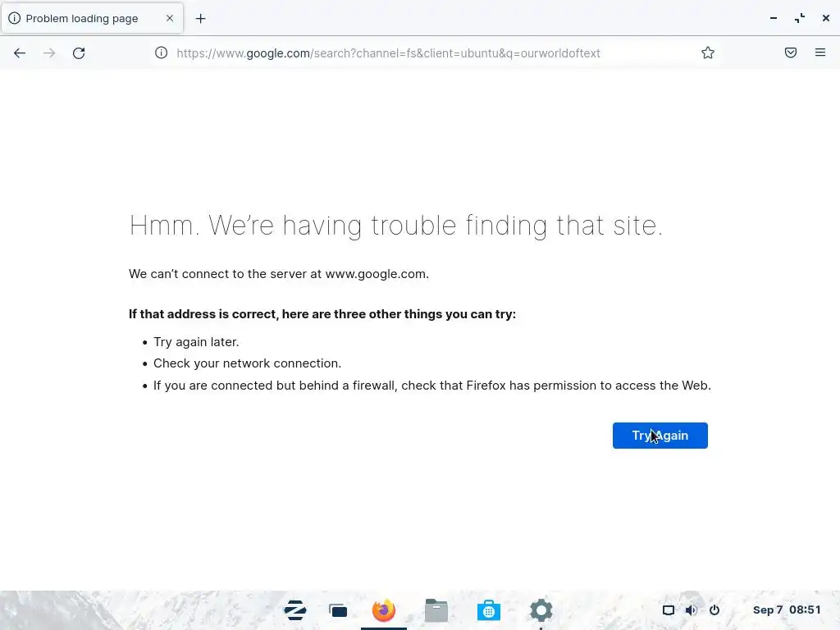This screenshot has width=840, height=630.
Task: Open the volume control in tray
Action: point(691,610)
